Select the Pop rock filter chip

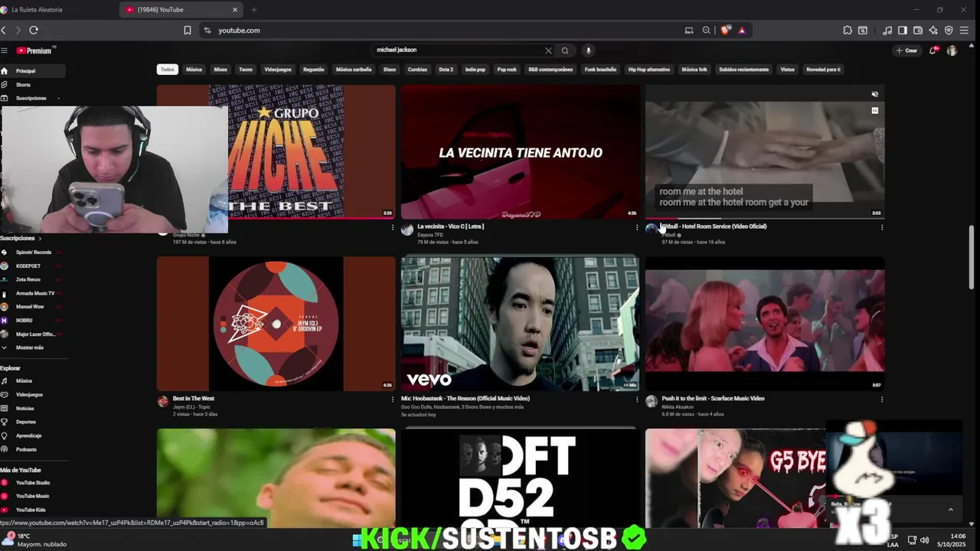click(507, 70)
